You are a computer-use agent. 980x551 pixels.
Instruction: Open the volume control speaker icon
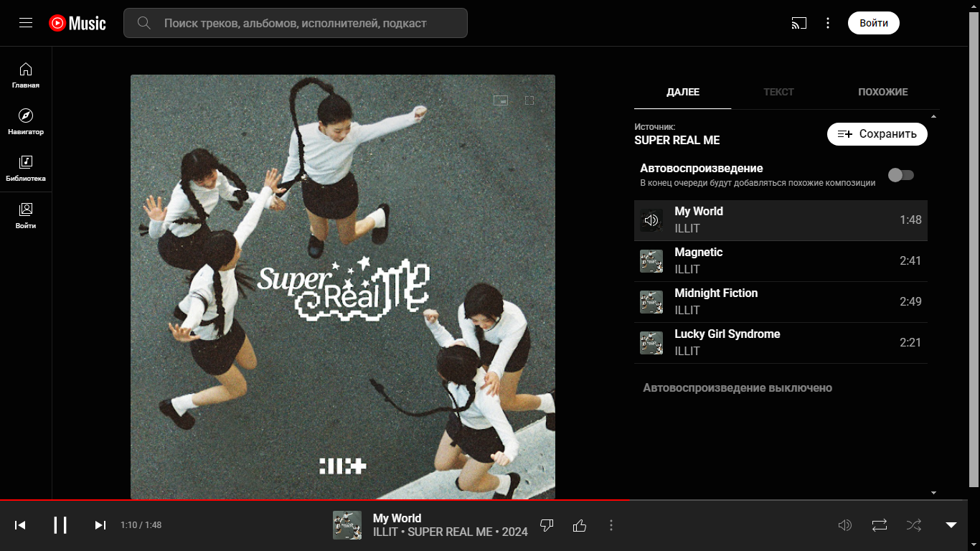(x=845, y=525)
